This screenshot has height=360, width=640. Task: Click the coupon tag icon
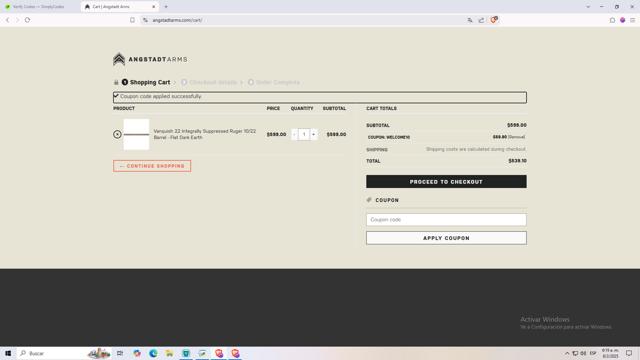[369, 200]
